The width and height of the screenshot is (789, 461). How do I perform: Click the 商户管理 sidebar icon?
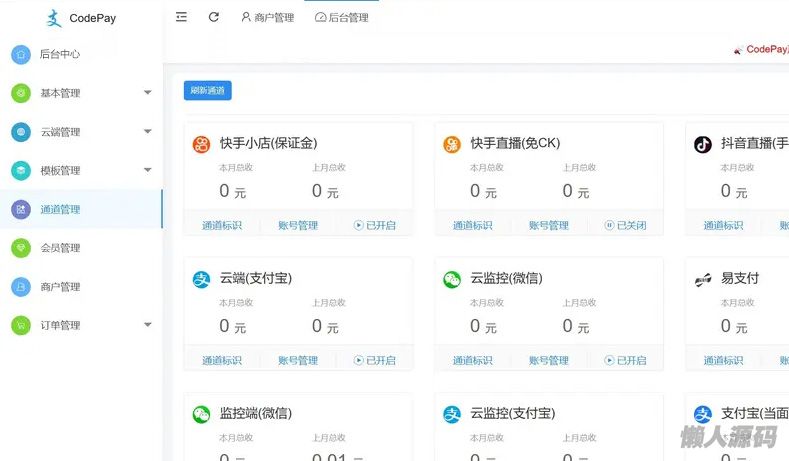[x=21, y=287]
